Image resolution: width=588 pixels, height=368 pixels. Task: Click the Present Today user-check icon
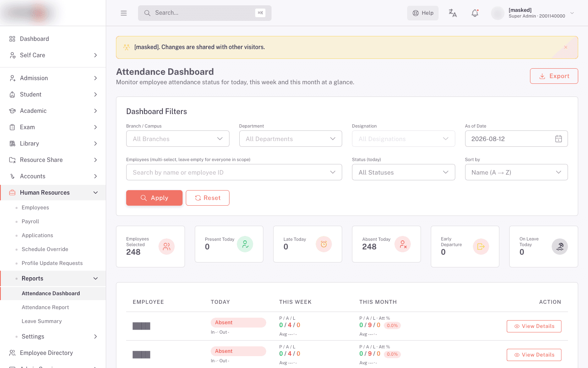click(245, 244)
